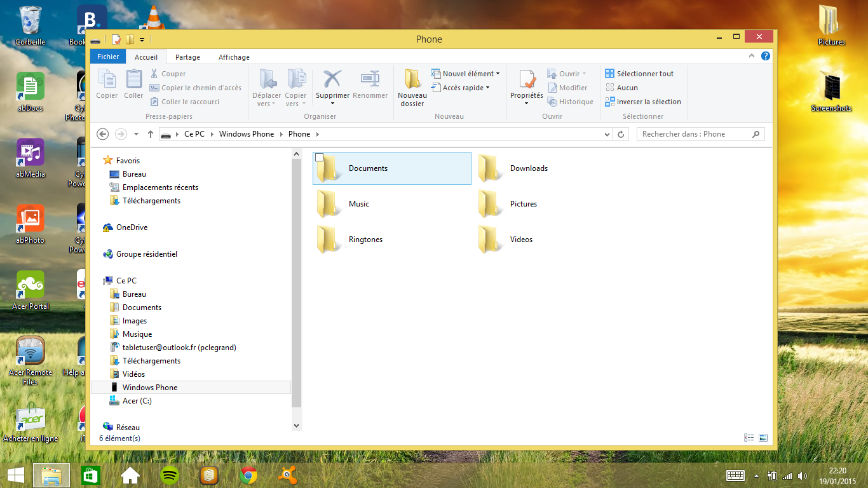Viewport: 868px width, 488px height.
Task: Select Acer (C:) drive
Action: click(137, 401)
